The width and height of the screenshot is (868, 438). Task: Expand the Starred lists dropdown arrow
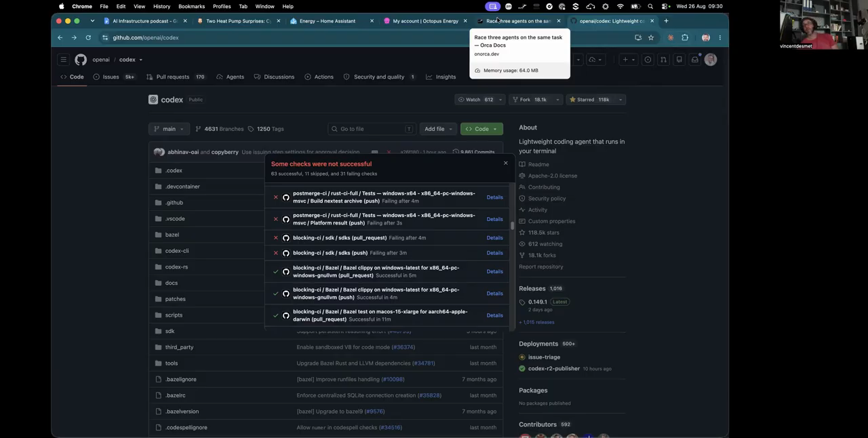click(620, 100)
